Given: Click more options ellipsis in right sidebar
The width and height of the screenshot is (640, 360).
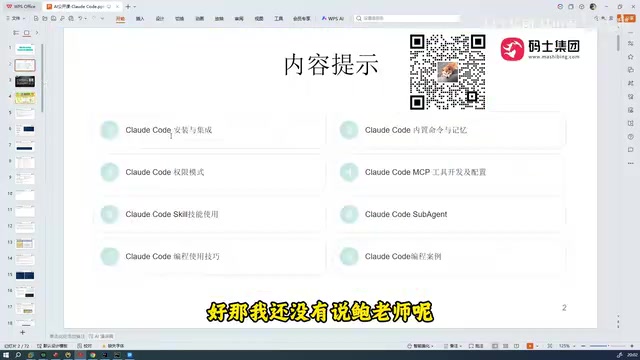Looking at the screenshot, I should (x=631, y=163).
